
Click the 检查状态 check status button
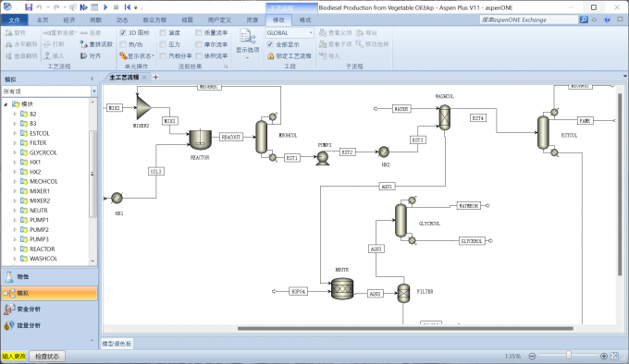(x=47, y=356)
